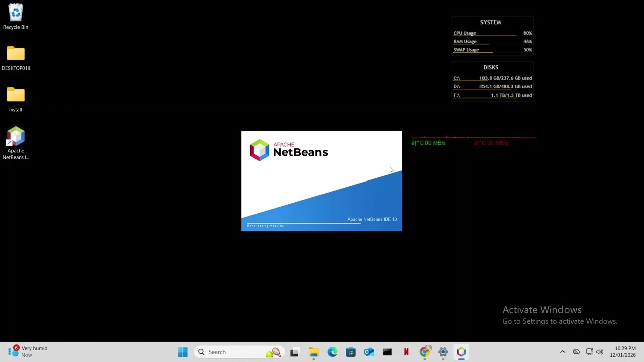Open the Command Prompt taskbar icon
Image resolution: width=644 pixels, height=362 pixels.
pos(387,352)
